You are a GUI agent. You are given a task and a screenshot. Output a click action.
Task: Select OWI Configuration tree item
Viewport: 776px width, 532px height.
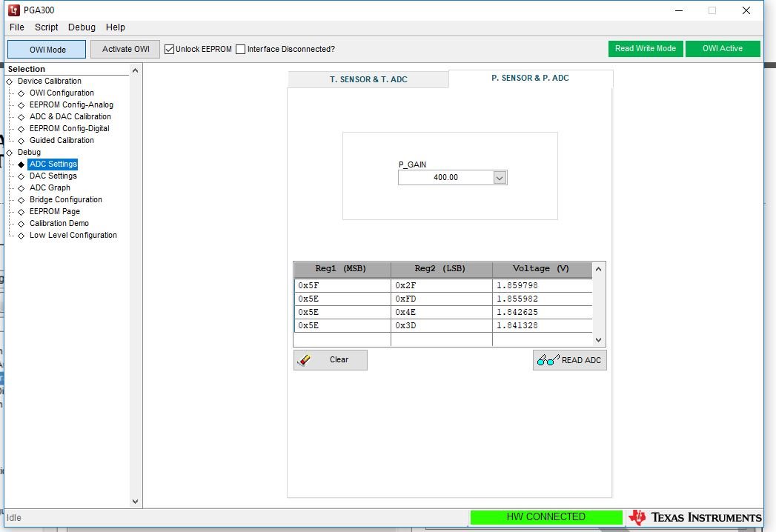pyautogui.click(x=62, y=93)
